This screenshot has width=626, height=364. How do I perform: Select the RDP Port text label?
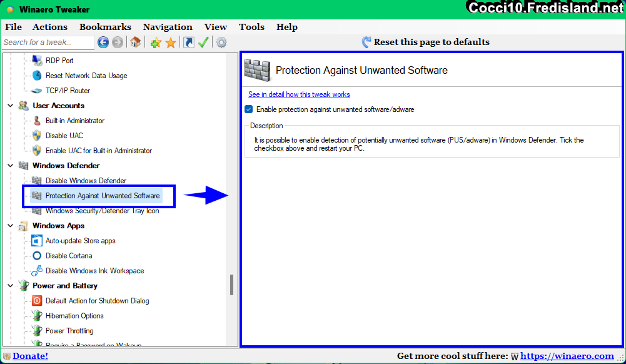[x=59, y=61]
